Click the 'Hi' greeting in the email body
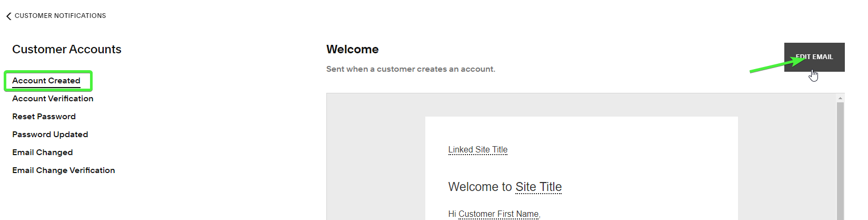 click(452, 214)
